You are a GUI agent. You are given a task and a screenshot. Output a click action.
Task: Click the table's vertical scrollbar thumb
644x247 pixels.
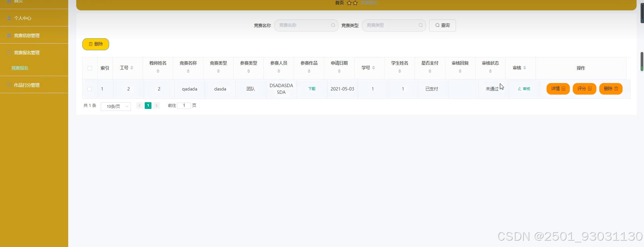click(642, 61)
